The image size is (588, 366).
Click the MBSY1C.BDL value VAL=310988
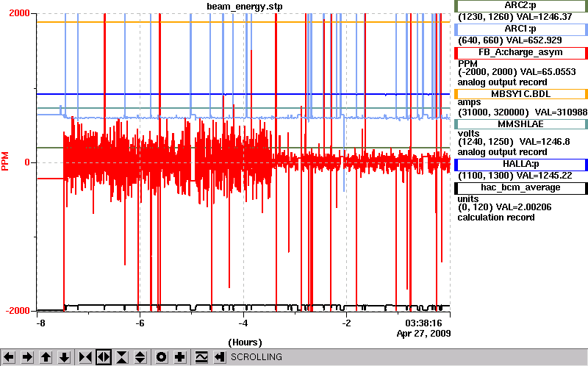[561, 112]
